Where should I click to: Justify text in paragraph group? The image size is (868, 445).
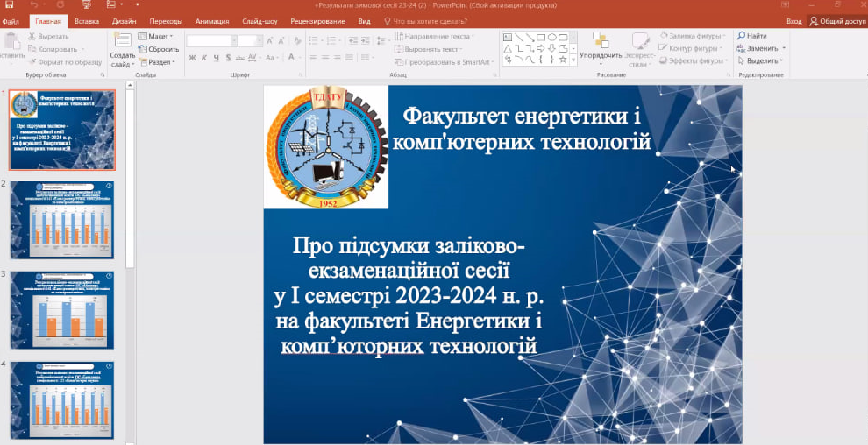coord(349,58)
